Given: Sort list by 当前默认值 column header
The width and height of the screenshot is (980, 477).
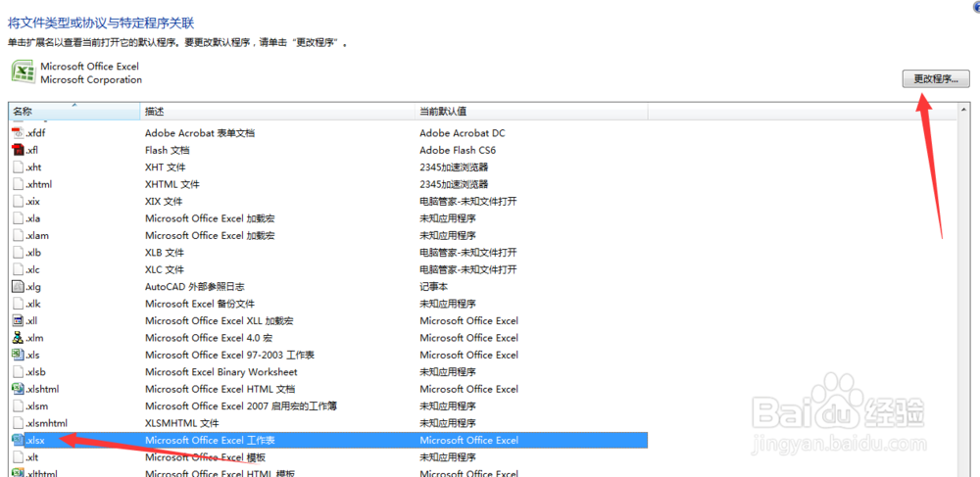Looking at the screenshot, I should 531,111.
